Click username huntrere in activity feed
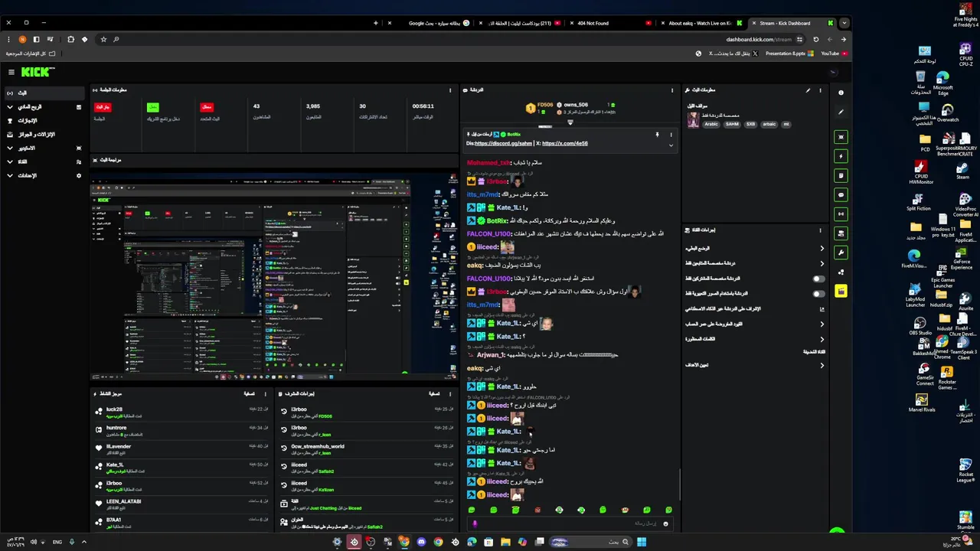Viewport: 980px width, 551px height. click(x=116, y=428)
